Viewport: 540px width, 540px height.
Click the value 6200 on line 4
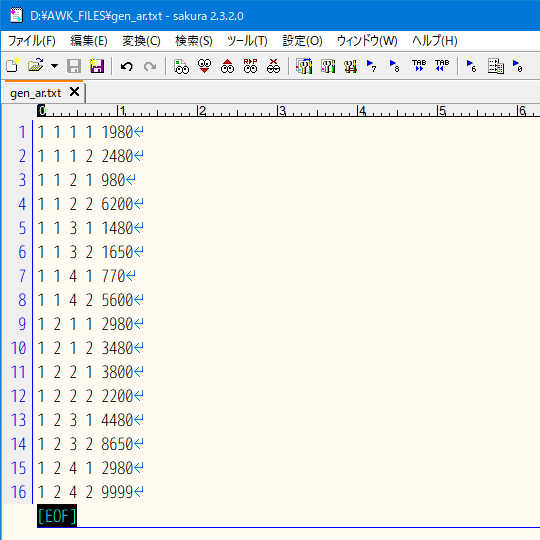[x=117, y=204]
